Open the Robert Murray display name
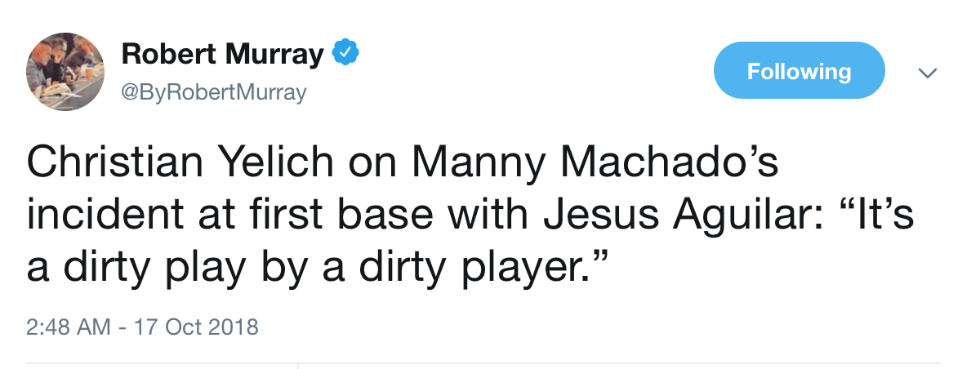This screenshot has height=369, width=980. coord(222,56)
